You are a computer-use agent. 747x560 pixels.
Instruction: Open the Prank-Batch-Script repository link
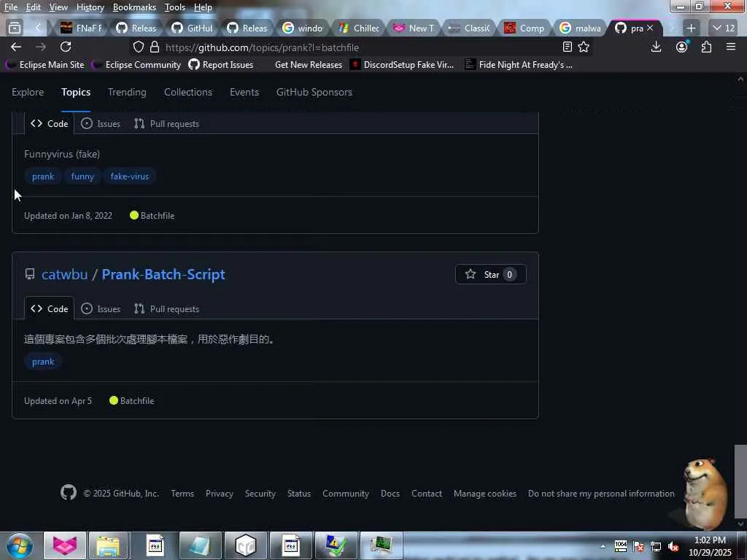[x=163, y=274]
